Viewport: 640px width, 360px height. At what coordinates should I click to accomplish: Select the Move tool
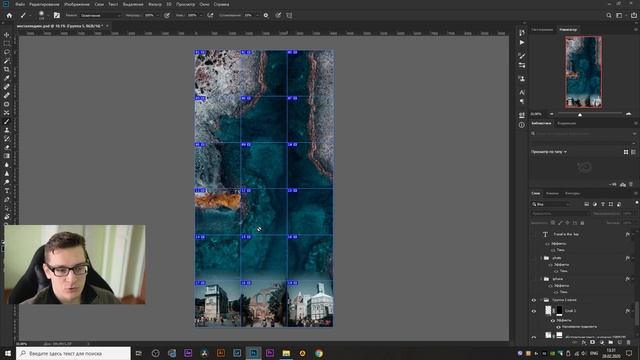(7, 35)
